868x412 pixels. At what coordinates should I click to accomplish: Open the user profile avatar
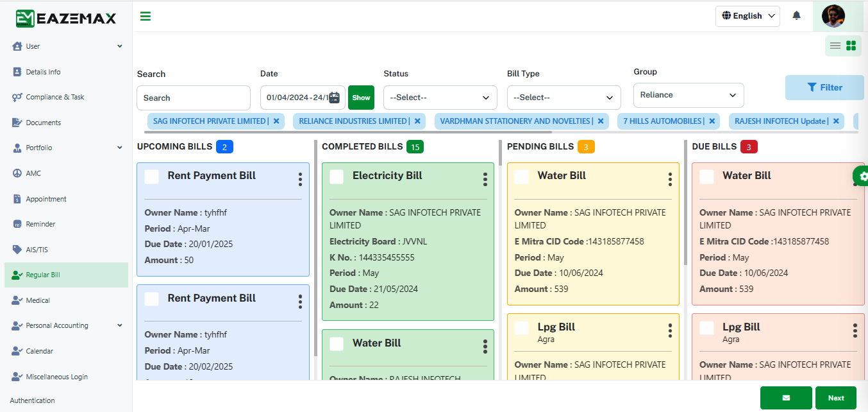[833, 16]
